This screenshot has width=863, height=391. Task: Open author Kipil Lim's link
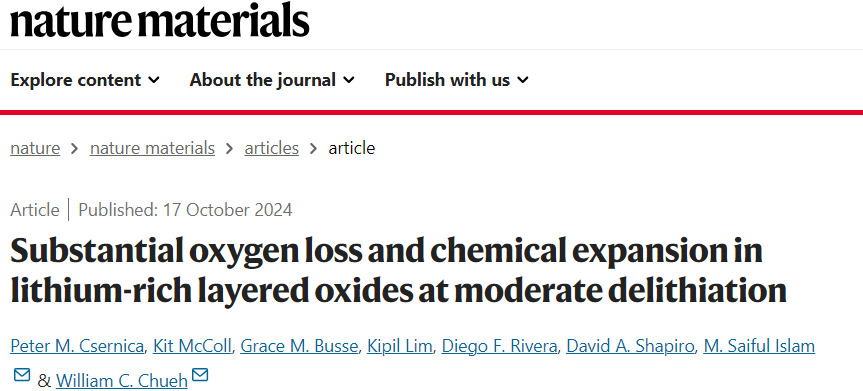(x=400, y=346)
